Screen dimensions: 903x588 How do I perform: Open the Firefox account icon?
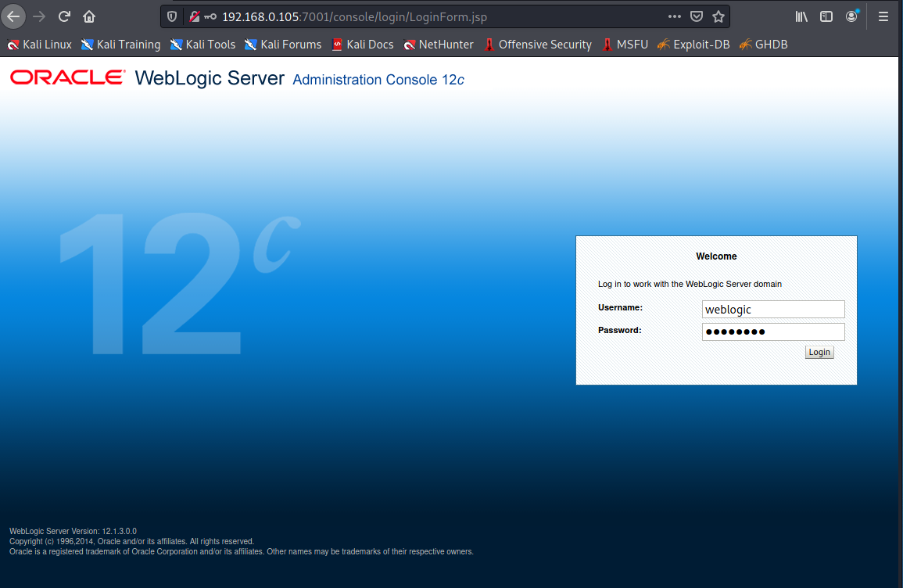(851, 16)
